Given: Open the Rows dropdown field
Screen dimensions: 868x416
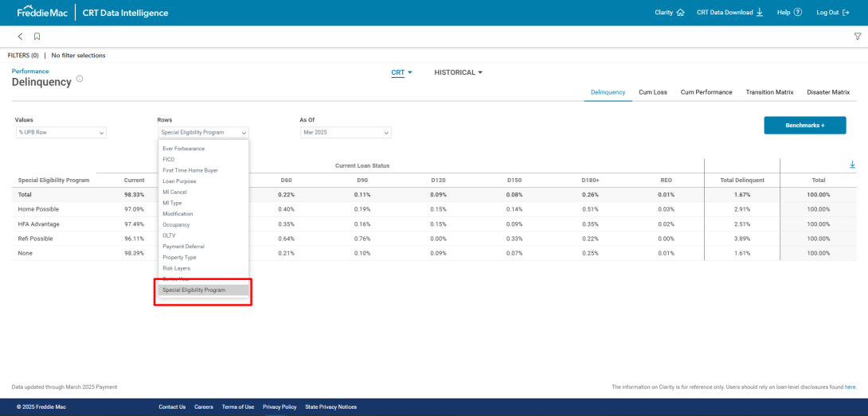Looking at the screenshot, I should [x=203, y=133].
